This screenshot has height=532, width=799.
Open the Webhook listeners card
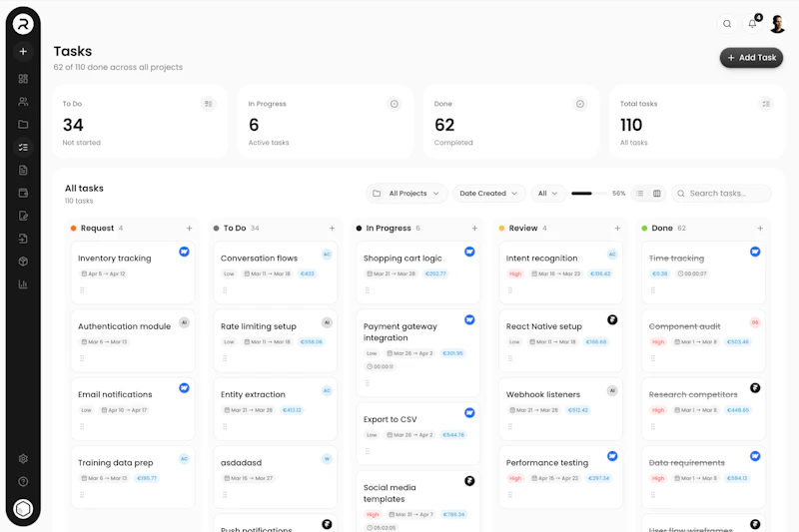click(x=560, y=409)
